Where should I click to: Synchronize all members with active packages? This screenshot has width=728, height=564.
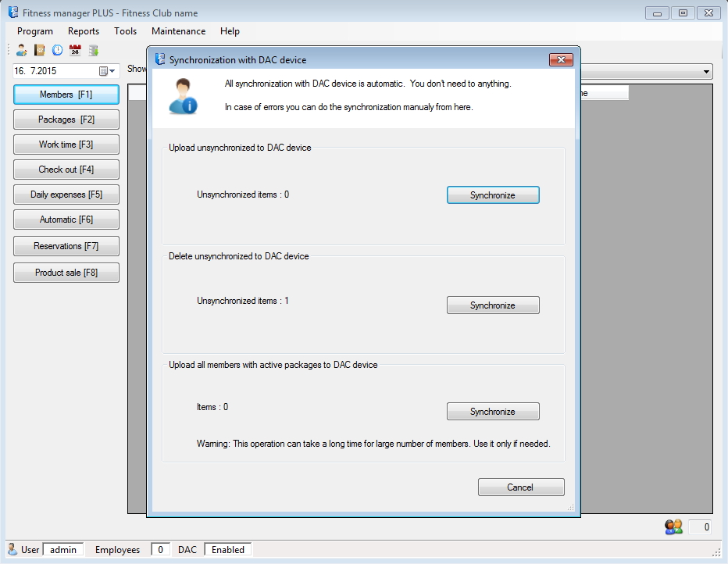pos(492,412)
